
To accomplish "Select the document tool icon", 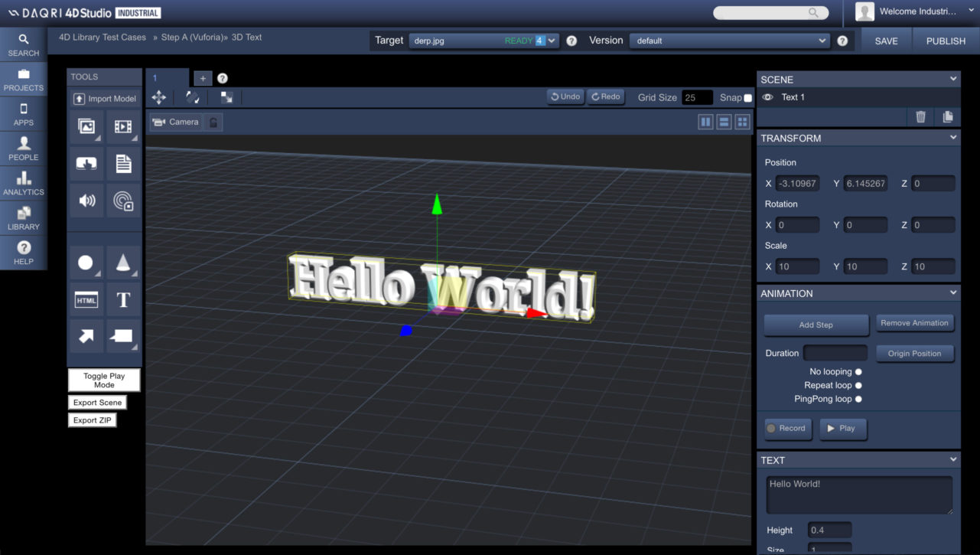I will [123, 163].
